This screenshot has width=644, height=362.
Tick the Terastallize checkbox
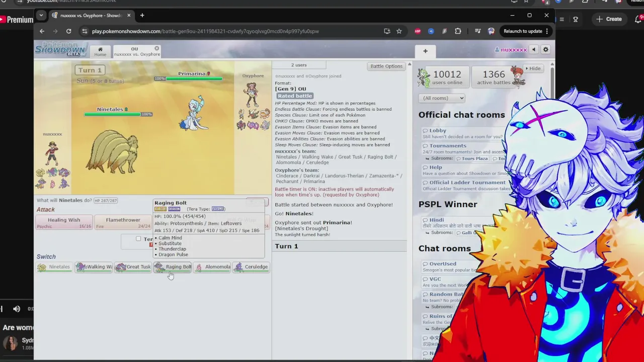click(x=138, y=239)
